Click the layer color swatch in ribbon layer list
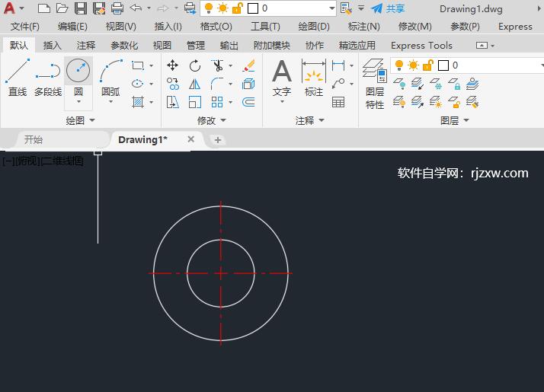This screenshot has height=392, width=544. pyautogui.click(x=443, y=65)
